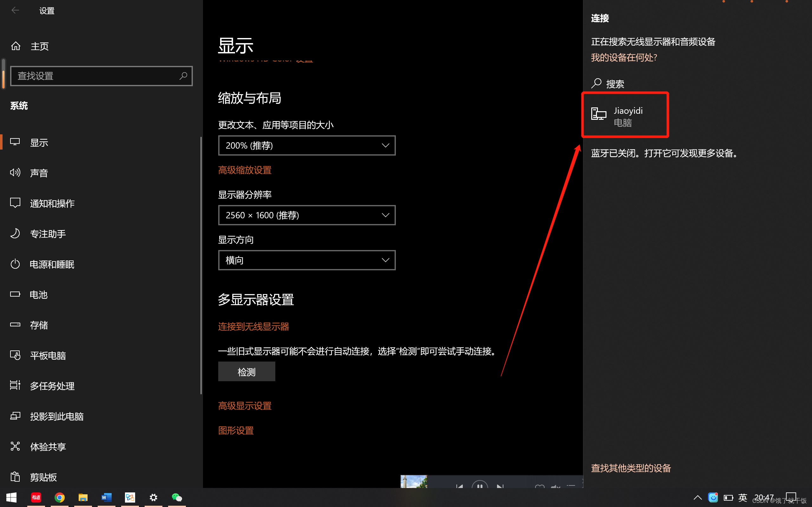
Task: Click the 投影到此电脑 projection icon in sidebar
Action: click(x=16, y=416)
